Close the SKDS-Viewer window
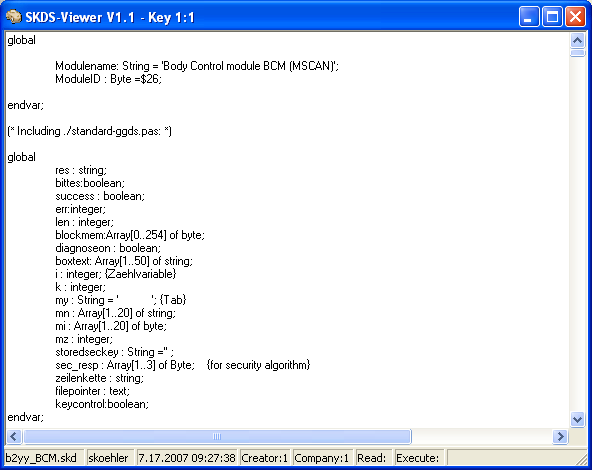592x470 pixels. 575,17
